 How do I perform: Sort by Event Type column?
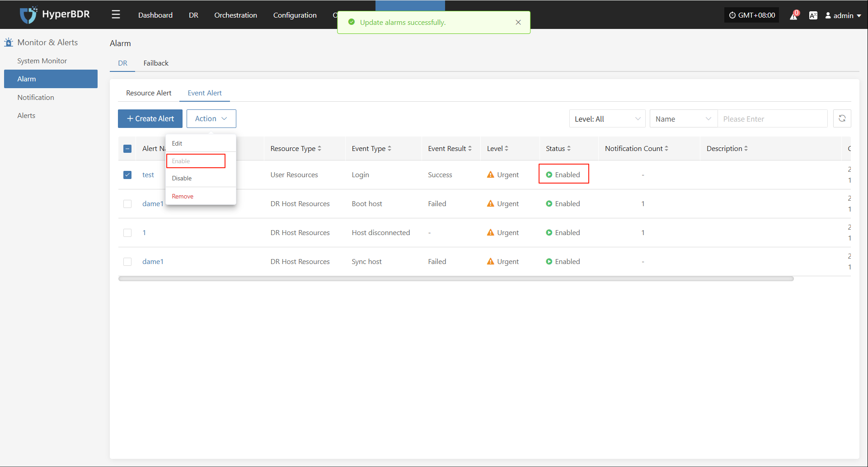click(389, 148)
